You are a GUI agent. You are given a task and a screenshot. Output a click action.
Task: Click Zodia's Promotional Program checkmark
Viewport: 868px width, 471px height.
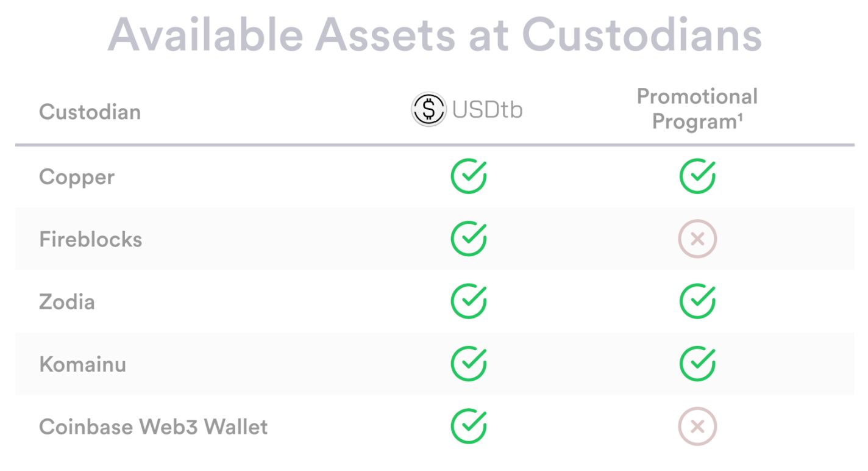pos(697,301)
